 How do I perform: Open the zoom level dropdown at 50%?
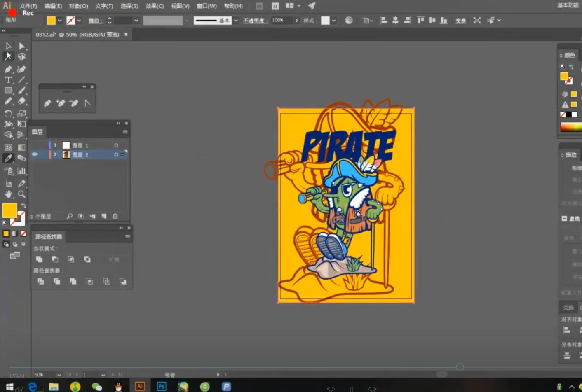point(59,375)
